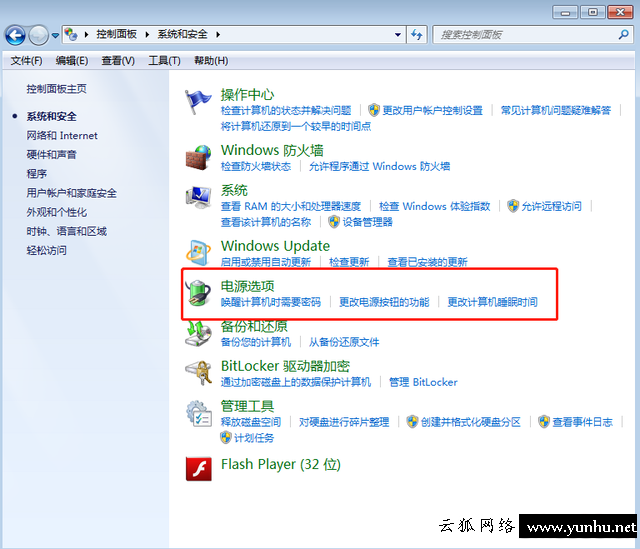640x549 pixels.
Task: Click the Windows Firewall brick wall icon
Action: click(198, 158)
